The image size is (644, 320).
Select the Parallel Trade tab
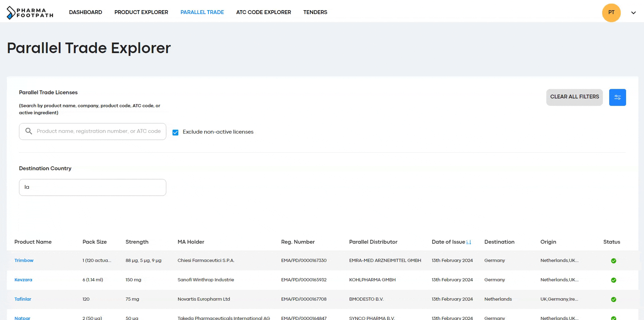click(202, 12)
